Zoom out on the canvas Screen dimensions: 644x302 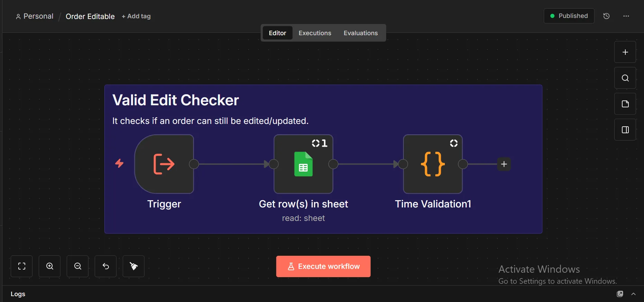click(x=78, y=266)
